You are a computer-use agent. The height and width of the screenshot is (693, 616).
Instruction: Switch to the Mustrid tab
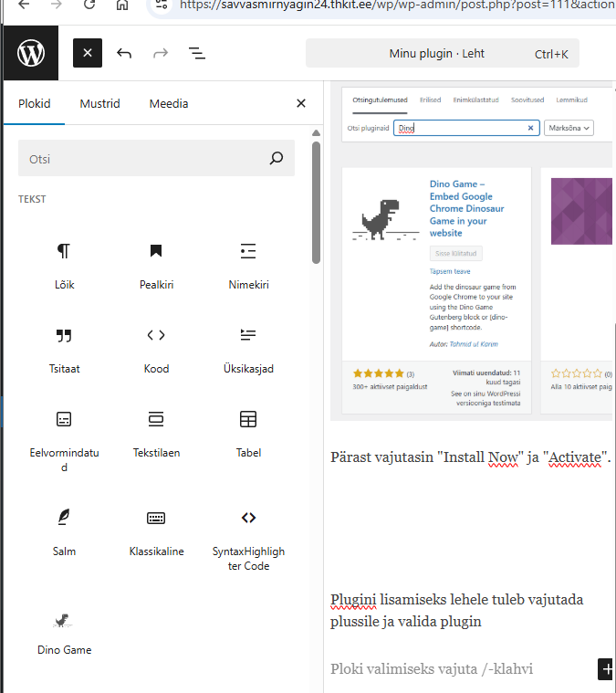pos(99,104)
